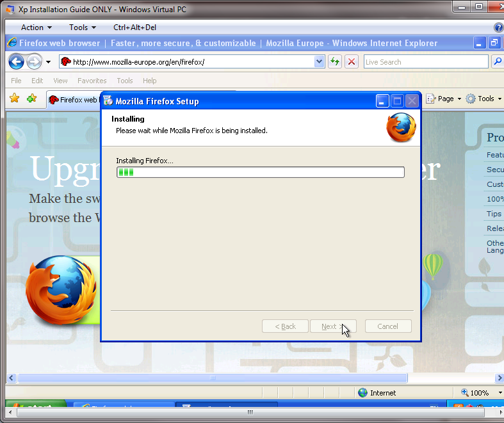Open the View menu in Internet Explorer
The width and height of the screenshot is (504, 423).
pyautogui.click(x=60, y=81)
